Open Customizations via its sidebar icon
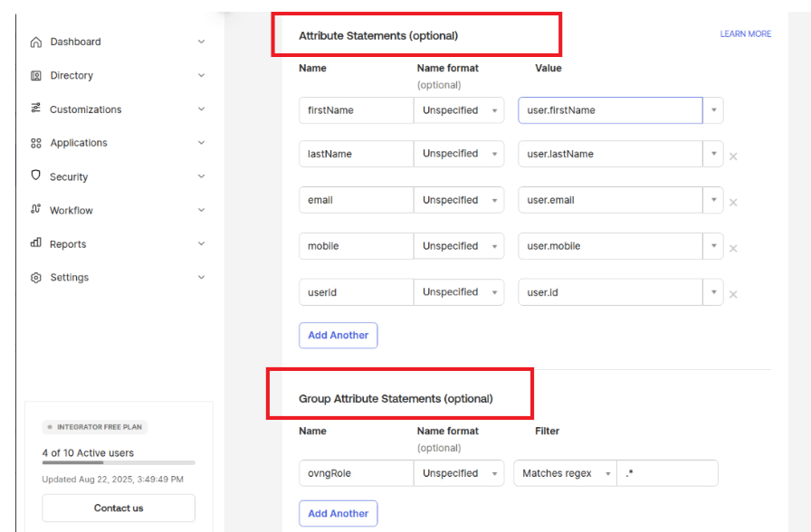The width and height of the screenshot is (811, 532). (35, 109)
